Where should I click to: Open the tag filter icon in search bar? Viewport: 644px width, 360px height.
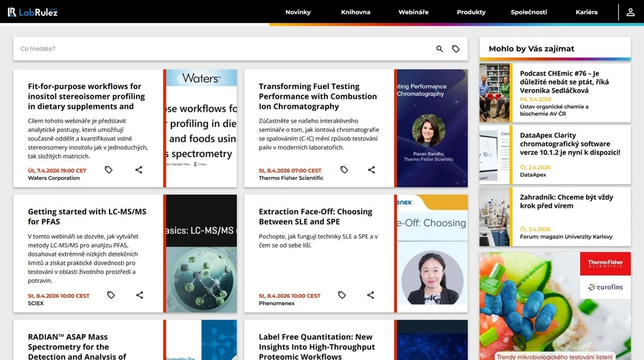click(x=456, y=49)
